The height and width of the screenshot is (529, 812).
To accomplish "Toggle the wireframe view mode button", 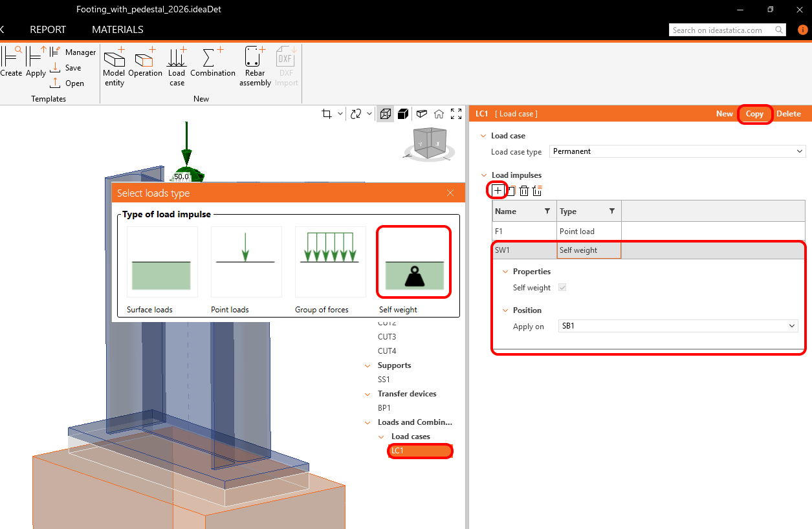I will pyautogui.click(x=386, y=114).
